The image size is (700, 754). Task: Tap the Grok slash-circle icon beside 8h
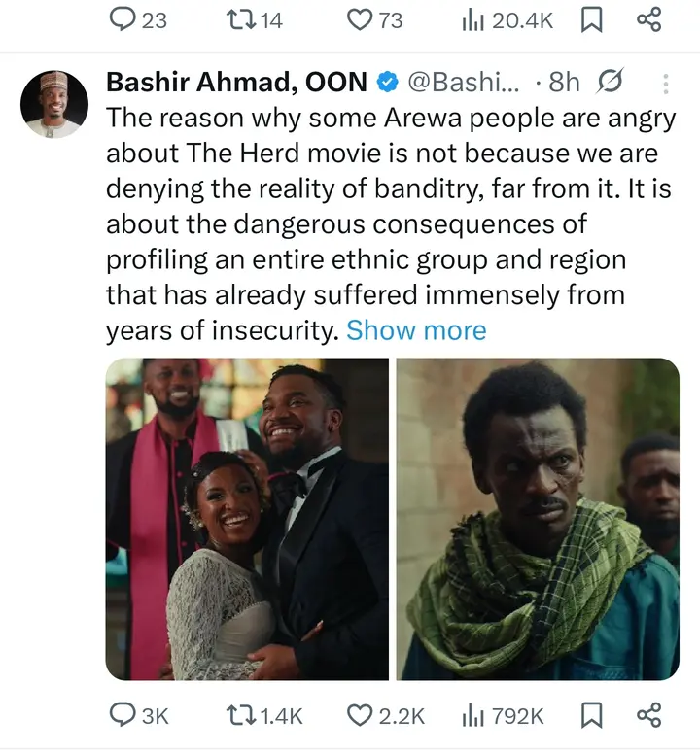click(612, 83)
